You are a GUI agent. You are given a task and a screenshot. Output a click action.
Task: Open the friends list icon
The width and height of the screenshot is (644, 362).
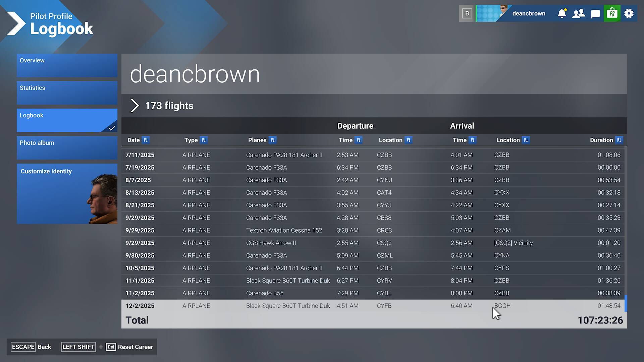pos(579,13)
